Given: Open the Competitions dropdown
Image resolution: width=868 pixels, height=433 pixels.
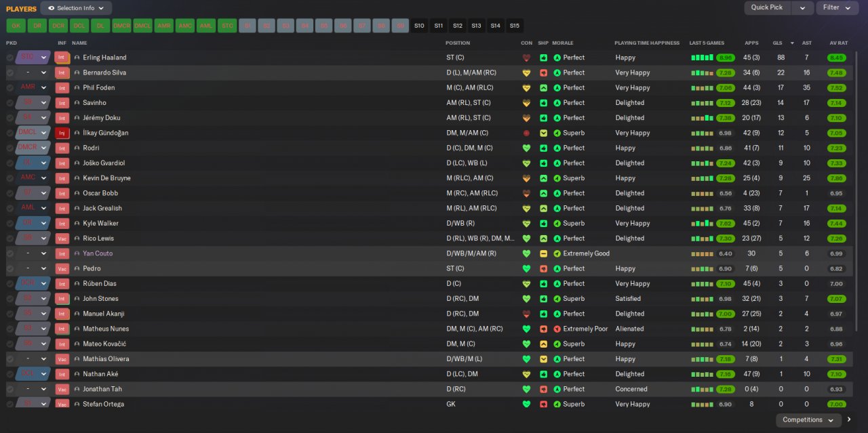Looking at the screenshot, I should pyautogui.click(x=808, y=420).
